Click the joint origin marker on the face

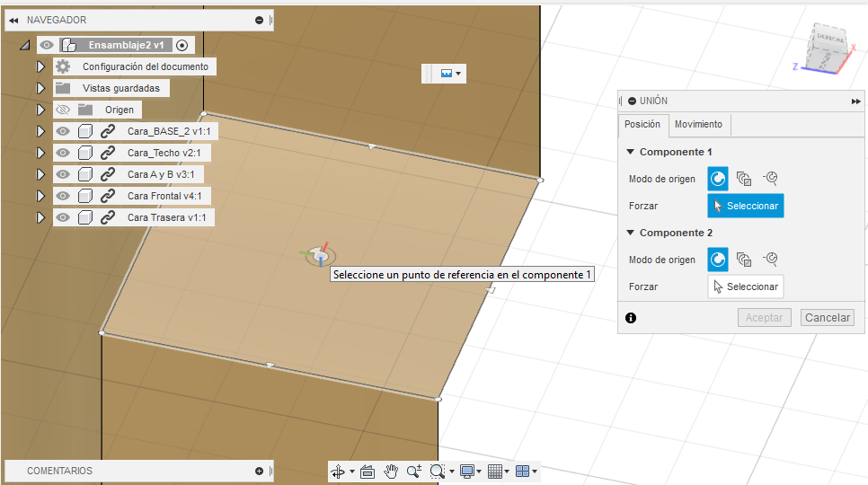click(x=320, y=255)
